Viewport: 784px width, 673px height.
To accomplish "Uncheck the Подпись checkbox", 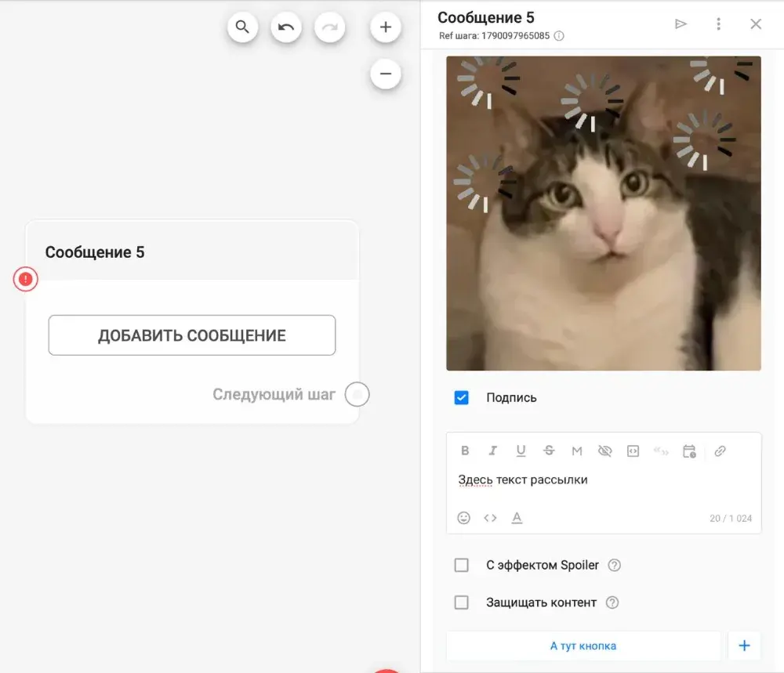I will click(462, 398).
